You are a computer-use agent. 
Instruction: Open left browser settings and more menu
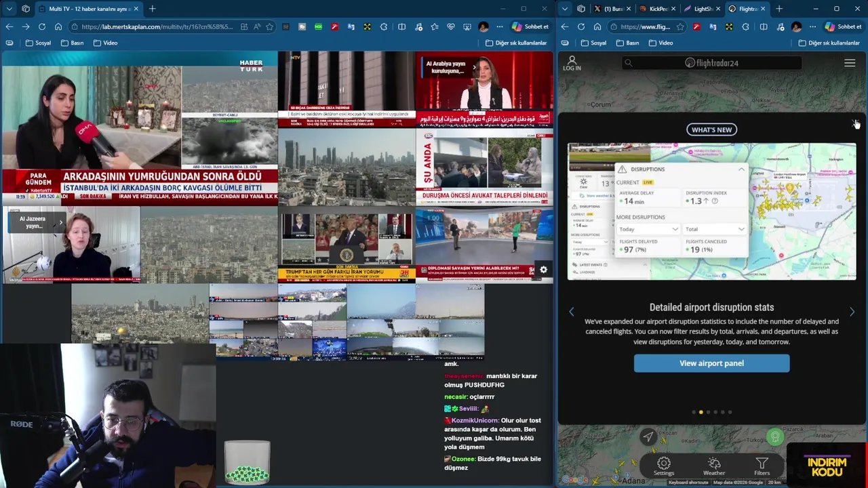500,26
